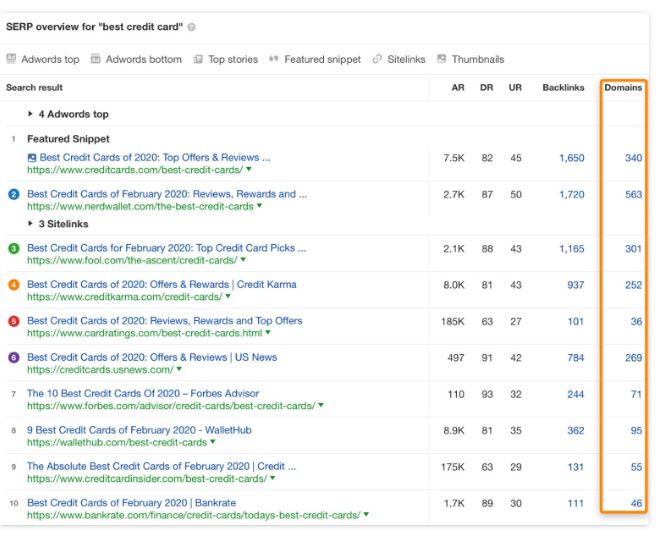This screenshot has height=539, width=658.
Task: Open the dropdown after the creditcardinsider.com URL
Action: tap(273, 478)
